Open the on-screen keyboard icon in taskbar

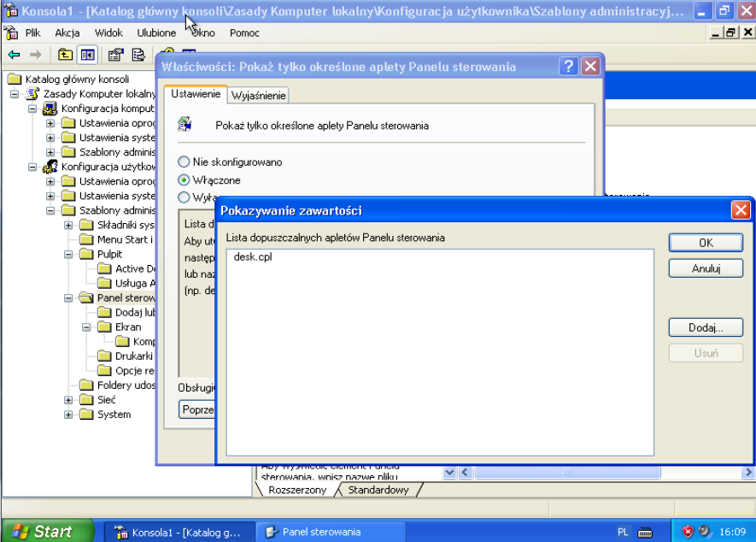pyautogui.click(x=643, y=532)
